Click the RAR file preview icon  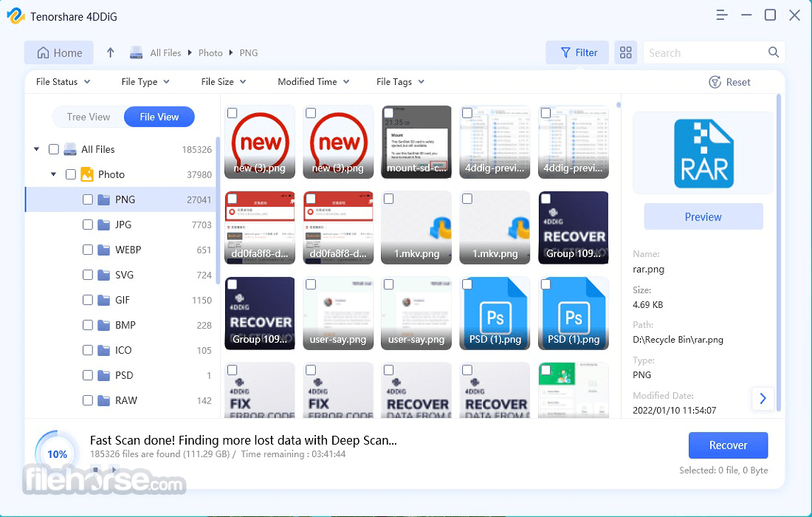click(703, 154)
